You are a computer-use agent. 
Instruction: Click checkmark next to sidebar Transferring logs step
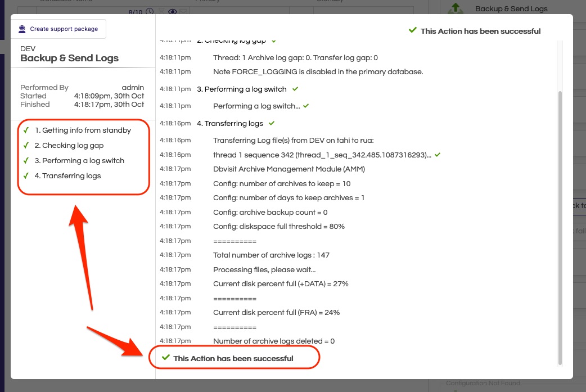(x=26, y=175)
